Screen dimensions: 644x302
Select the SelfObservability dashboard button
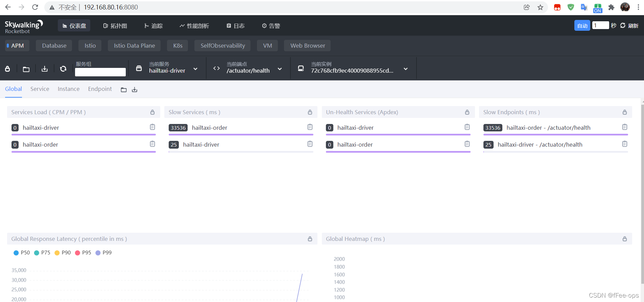[x=222, y=46]
